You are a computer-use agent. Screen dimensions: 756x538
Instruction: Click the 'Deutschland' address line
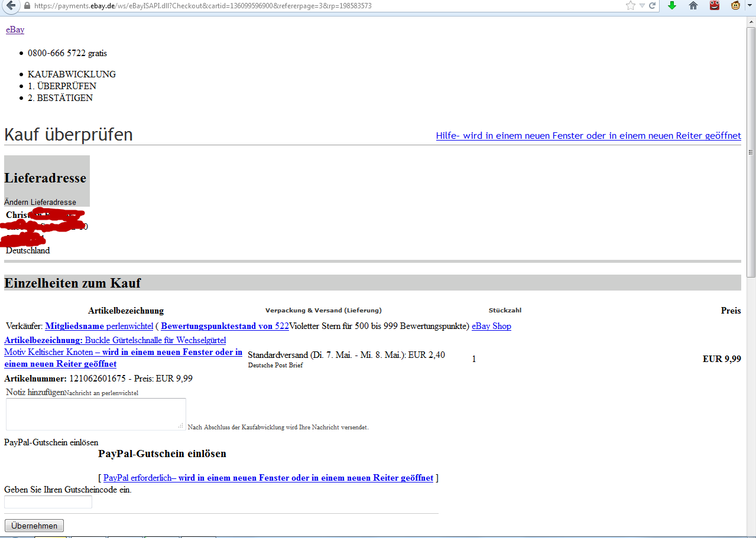28,250
